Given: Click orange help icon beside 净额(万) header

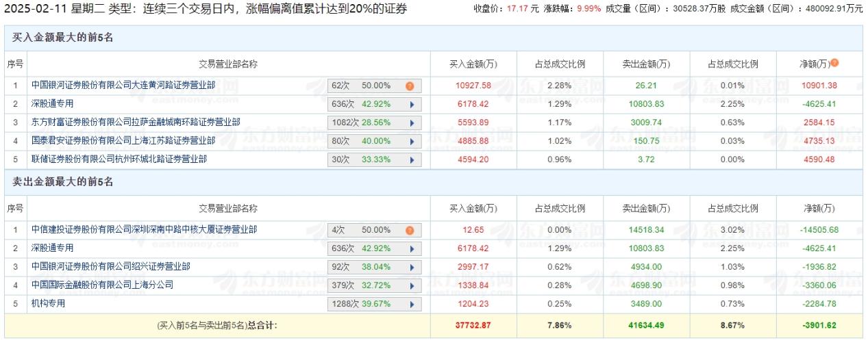Looking at the screenshot, I should (834, 63).
